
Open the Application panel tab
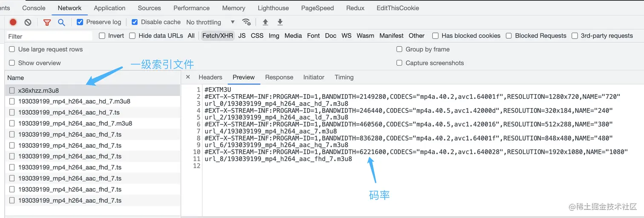[109, 8]
